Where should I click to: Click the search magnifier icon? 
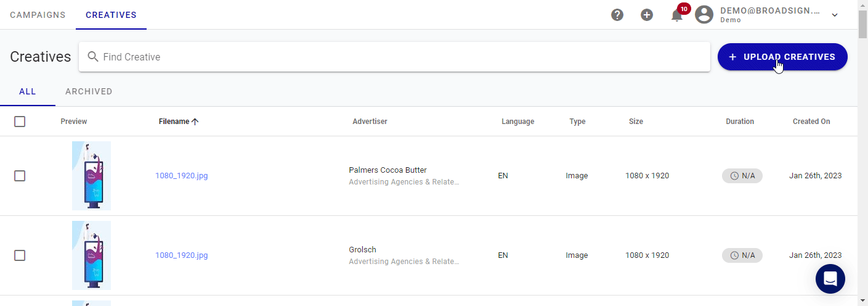(93, 57)
